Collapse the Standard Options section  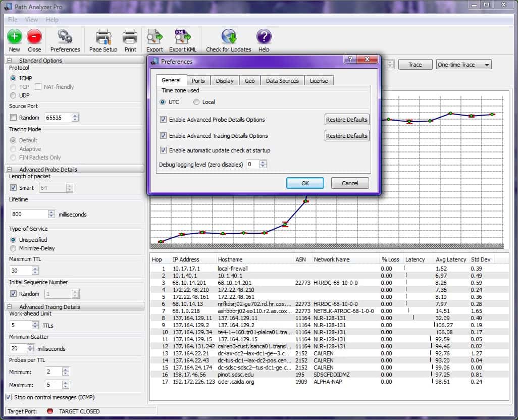(x=9, y=61)
